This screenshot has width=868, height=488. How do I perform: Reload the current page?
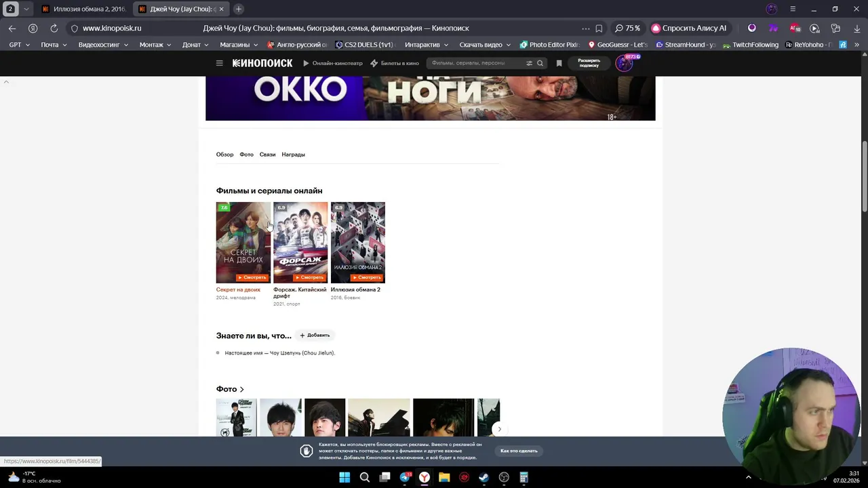(x=54, y=28)
